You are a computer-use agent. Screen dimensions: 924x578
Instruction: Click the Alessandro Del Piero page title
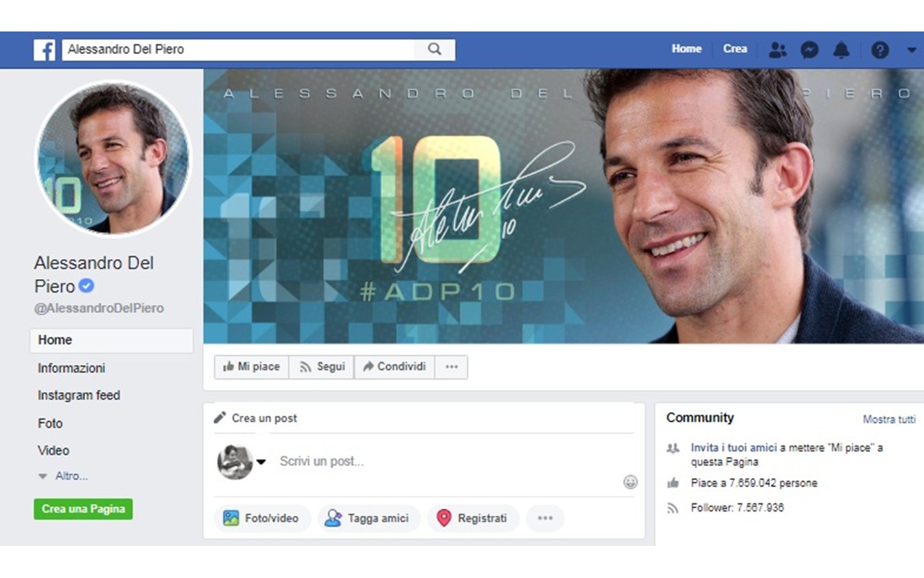(94, 274)
